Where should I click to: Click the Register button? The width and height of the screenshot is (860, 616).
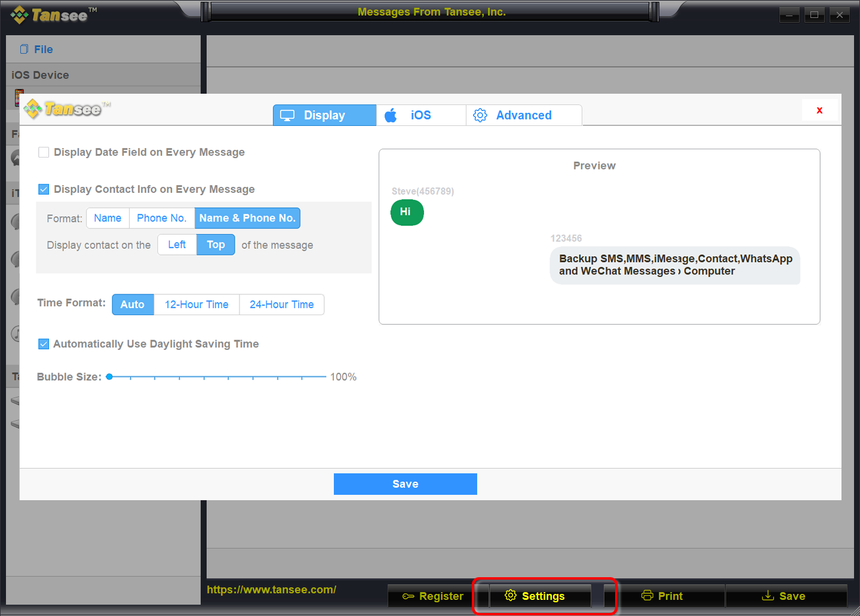coord(433,596)
